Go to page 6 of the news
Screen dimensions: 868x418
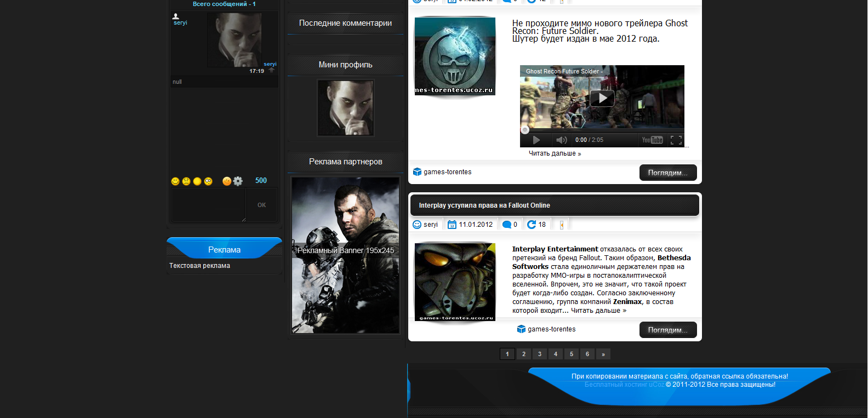(587, 354)
